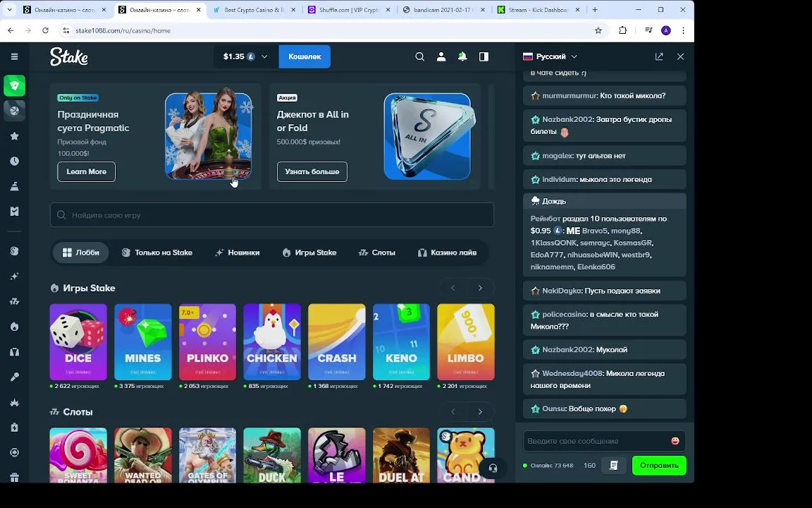Open the user profile icon
Image resolution: width=812 pixels, height=508 pixels.
(441, 56)
